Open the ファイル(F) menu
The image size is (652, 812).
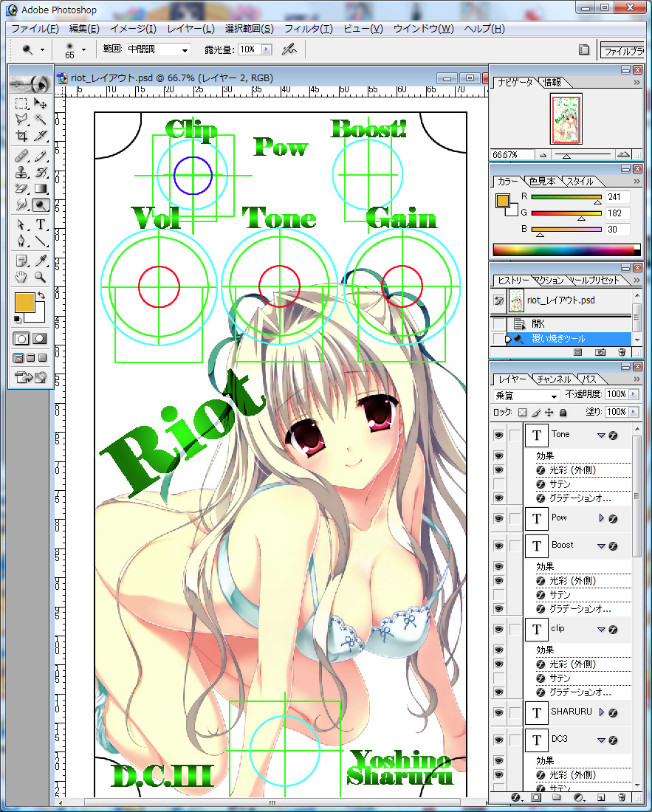[35, 29]
